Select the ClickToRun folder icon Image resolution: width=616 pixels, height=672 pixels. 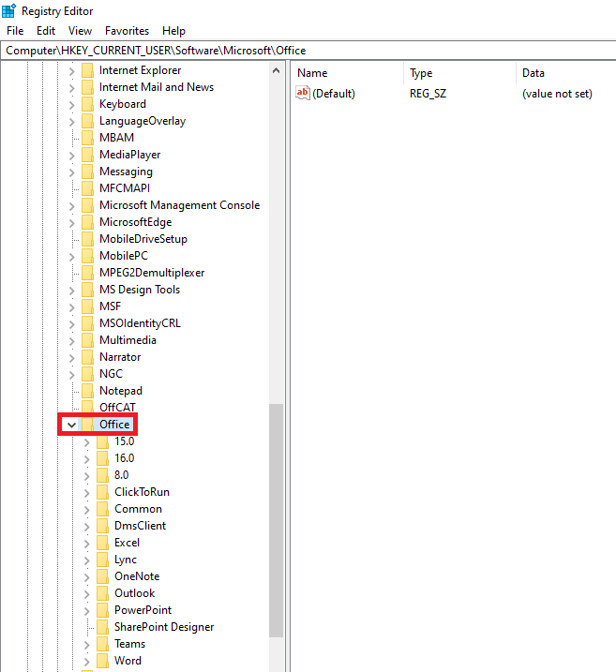(102, 492)
